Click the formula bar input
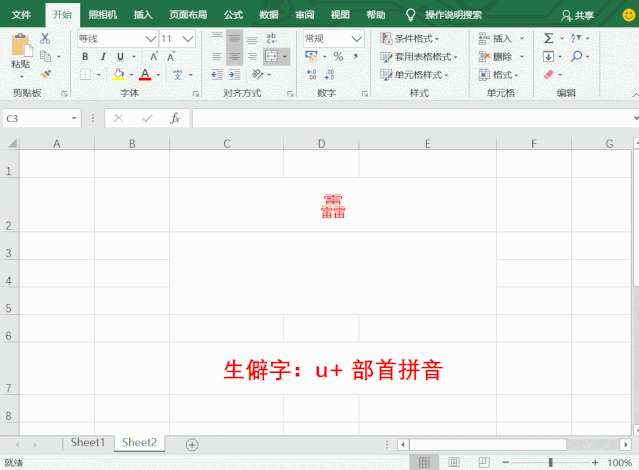The width and height of the screenshot is (639, 470). (x=412, y=118)
